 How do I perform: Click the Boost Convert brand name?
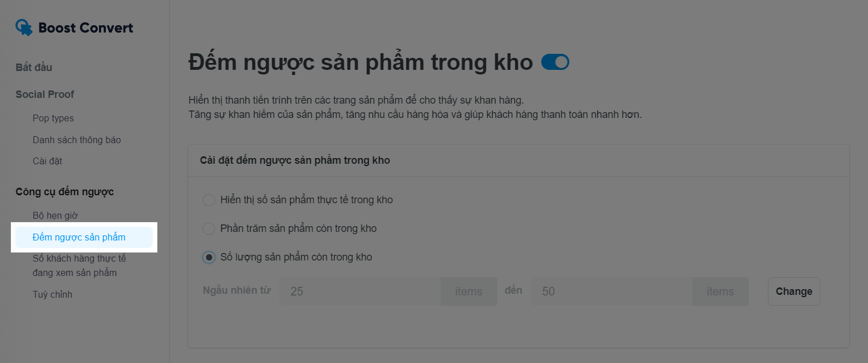pos(86,27)
